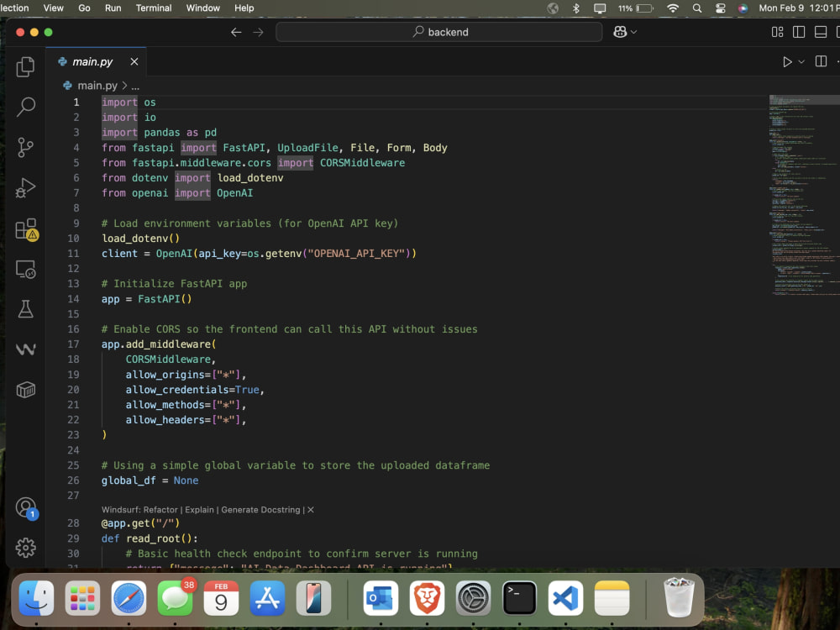This screenshot has height=630, width=840.
Task: Click line number 11 in gutter
Action: 73,254
